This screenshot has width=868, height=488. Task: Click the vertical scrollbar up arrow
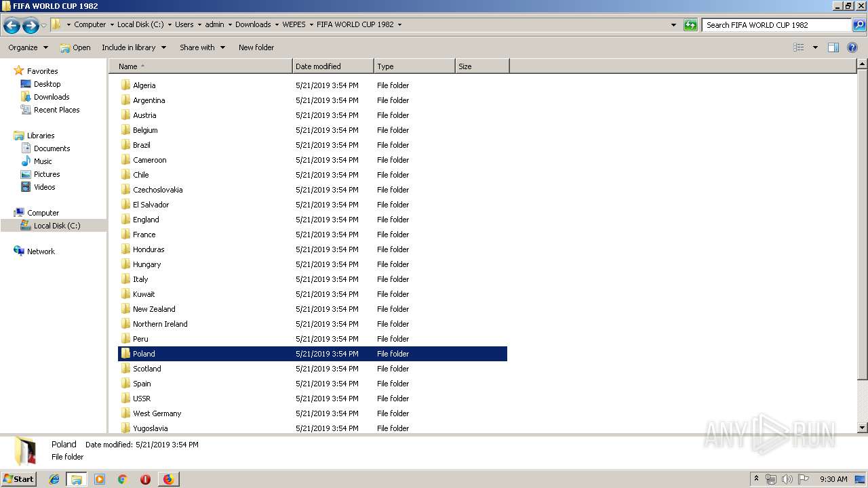[x=862, y=64]
